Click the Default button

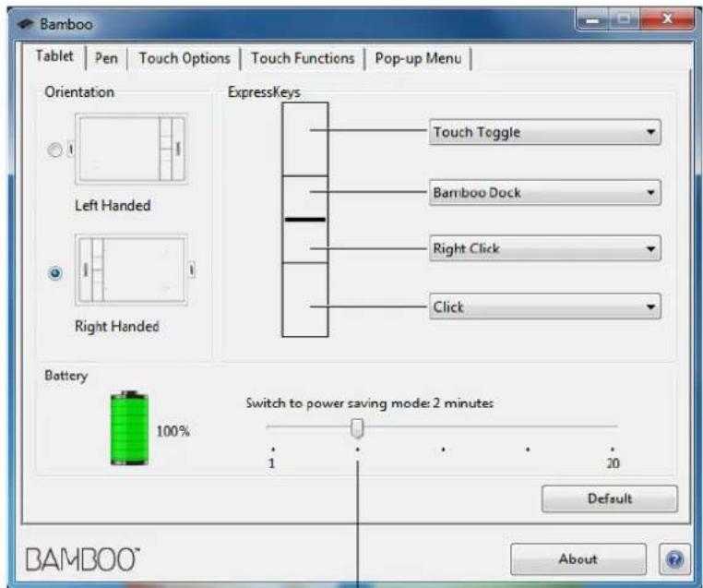click(x=609, y=498)
